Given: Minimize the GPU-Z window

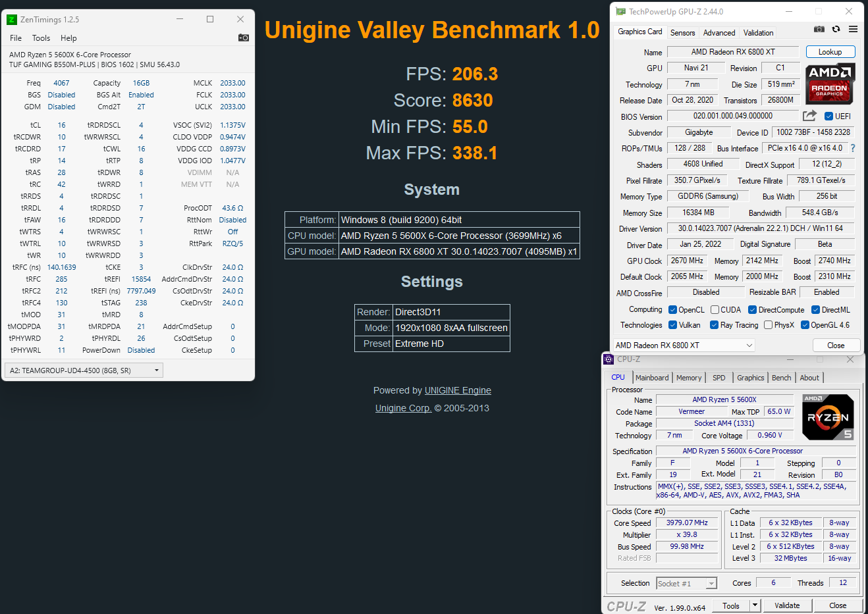Looking at the screenshot, I should coord(789,11).
